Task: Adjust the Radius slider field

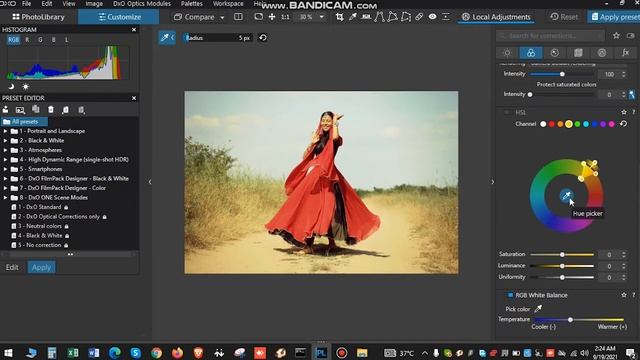Action: [x=218, y=38]
